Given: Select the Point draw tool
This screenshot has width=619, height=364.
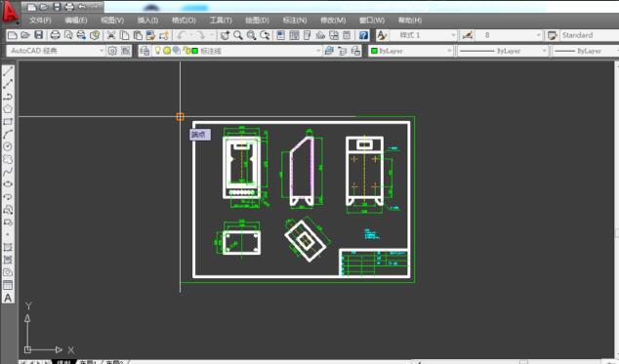Looking at the screenshot, I should pyautogui.click(x=8, y=234).
